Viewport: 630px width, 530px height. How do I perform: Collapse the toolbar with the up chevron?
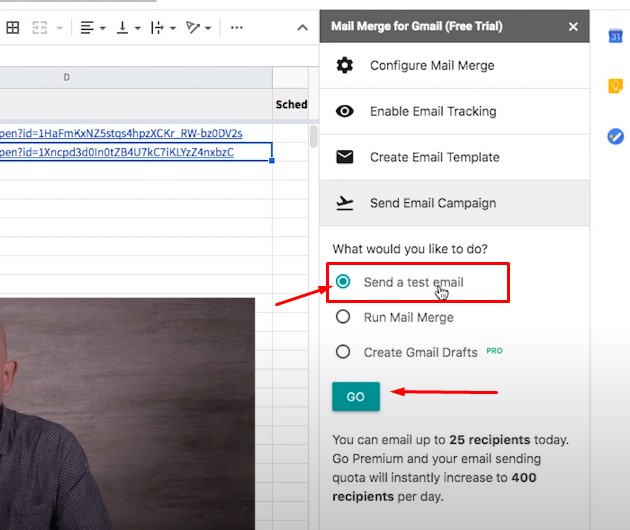point(303,28)
